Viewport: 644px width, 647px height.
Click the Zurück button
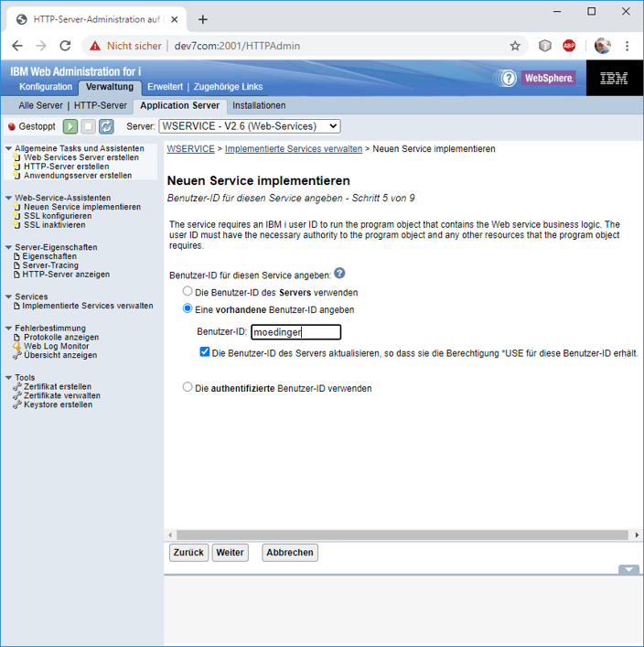click(x=188, y=553)
